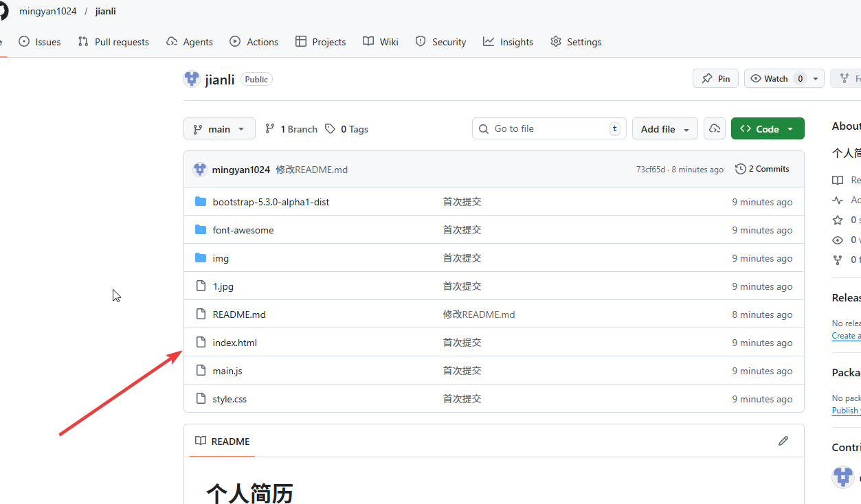View the 2 Commits history link
The width and height of the screenshot is (861, 504).
pos(762,169)
